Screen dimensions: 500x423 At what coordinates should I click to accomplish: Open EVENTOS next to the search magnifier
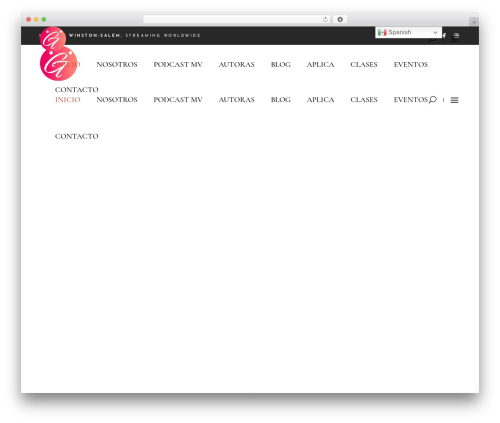[411, 100]
